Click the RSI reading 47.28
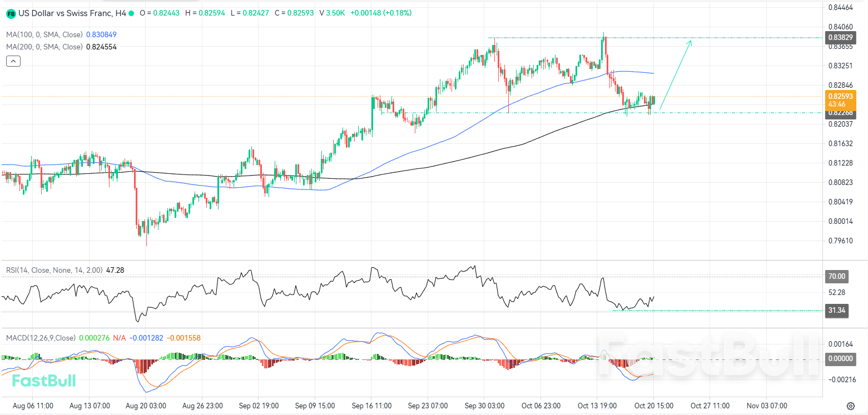Viewport: 868px width, 415px height. [x=115, y=270]
